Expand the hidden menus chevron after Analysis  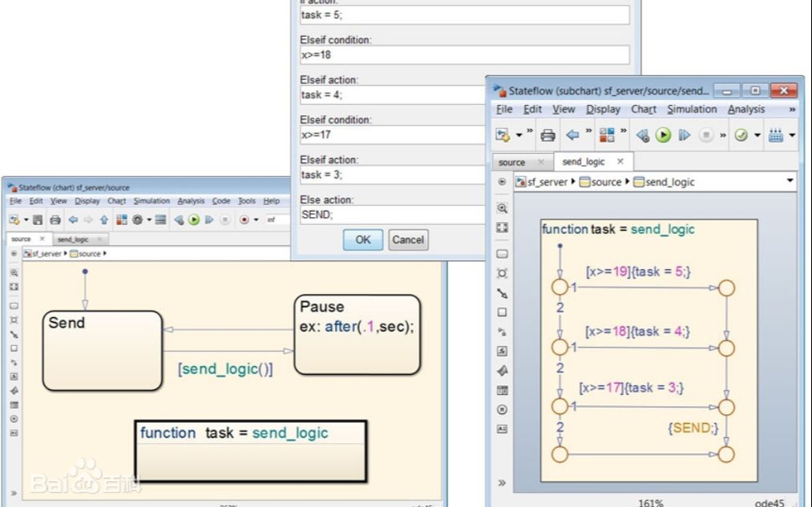tap(792, 110)
